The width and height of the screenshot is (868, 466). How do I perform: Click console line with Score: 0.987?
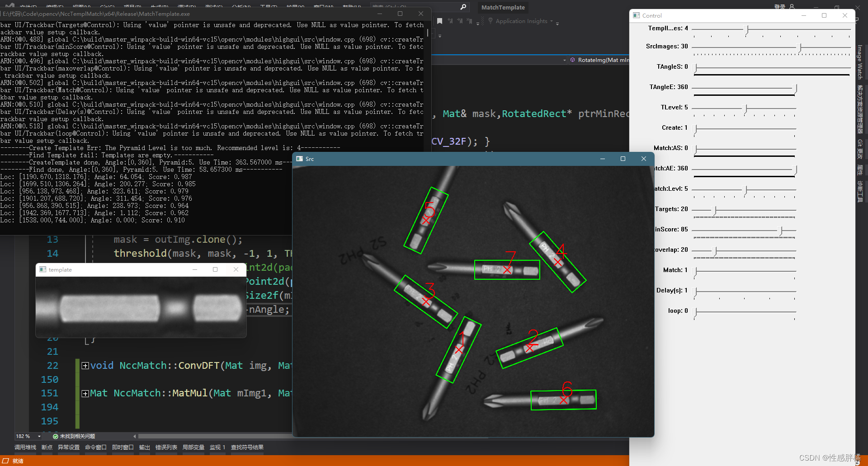(96, 177)
